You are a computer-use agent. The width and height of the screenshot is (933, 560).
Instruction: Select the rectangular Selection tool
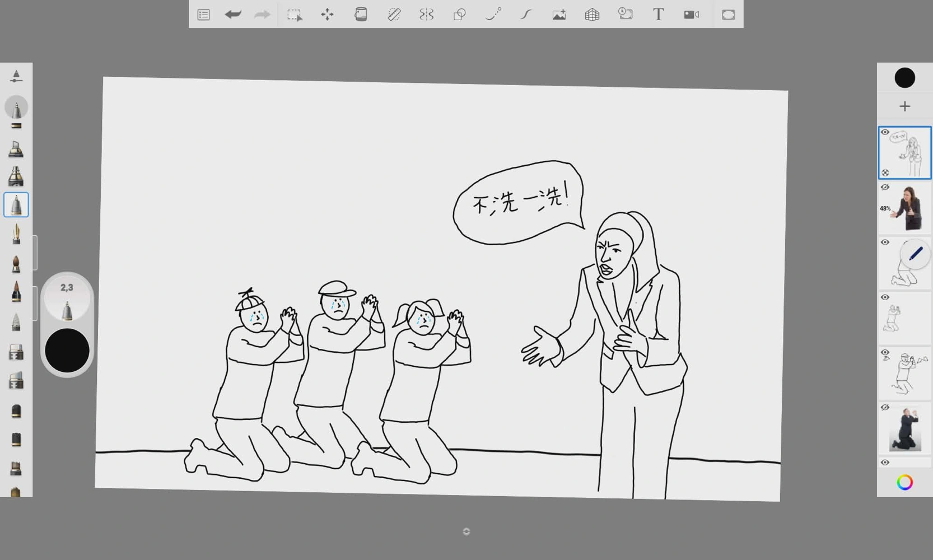[294, 15]
